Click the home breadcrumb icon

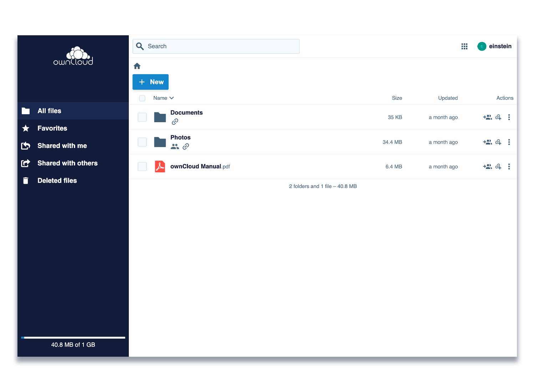point(137,66)
